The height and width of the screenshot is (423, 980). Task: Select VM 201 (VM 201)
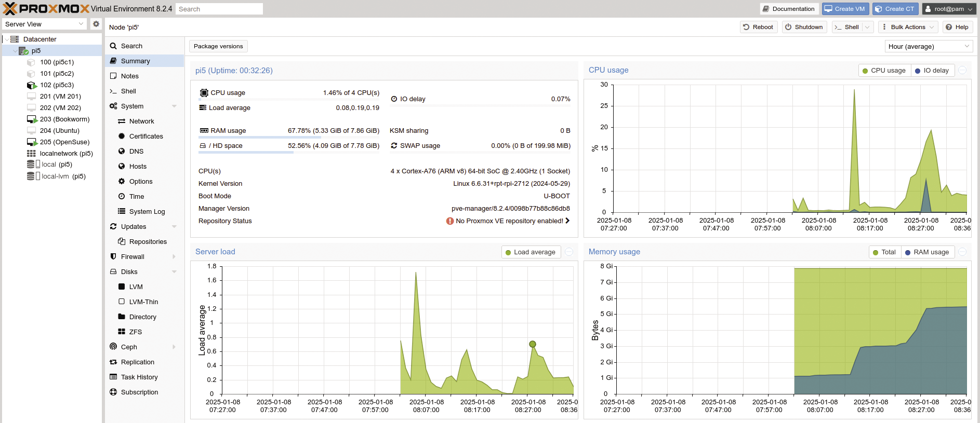pyautogui.click(x=60, y=96)
